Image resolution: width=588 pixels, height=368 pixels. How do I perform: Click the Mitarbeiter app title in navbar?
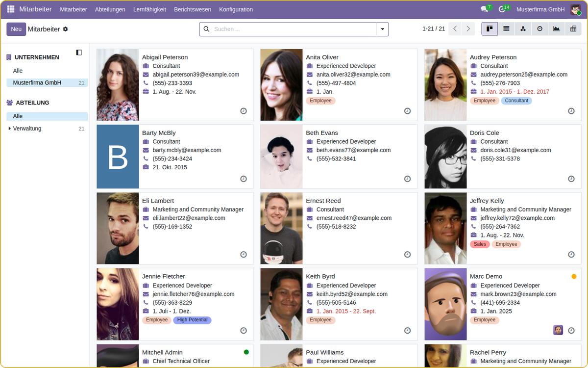point(36,9)
